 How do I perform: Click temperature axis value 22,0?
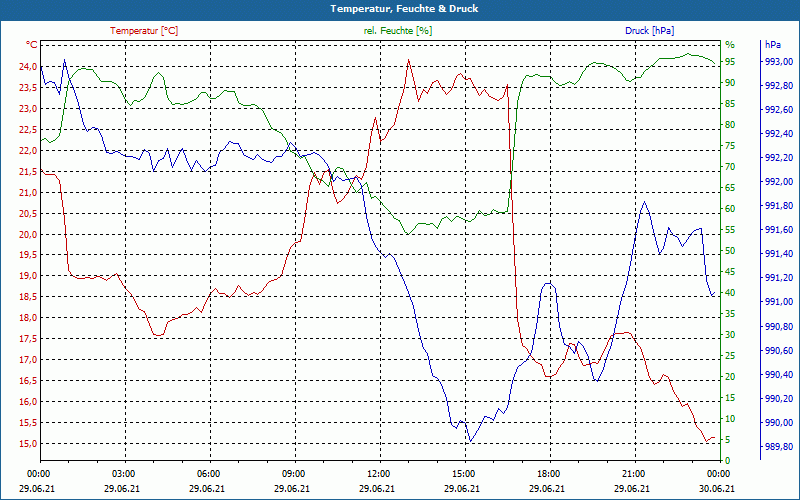[x=28, y=151]
